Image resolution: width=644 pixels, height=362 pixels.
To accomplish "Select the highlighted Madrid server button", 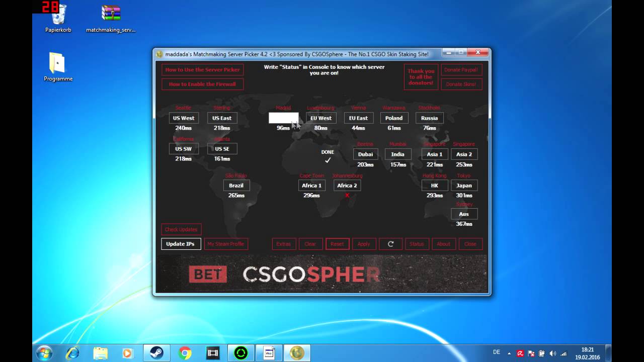I will [283, 118].
